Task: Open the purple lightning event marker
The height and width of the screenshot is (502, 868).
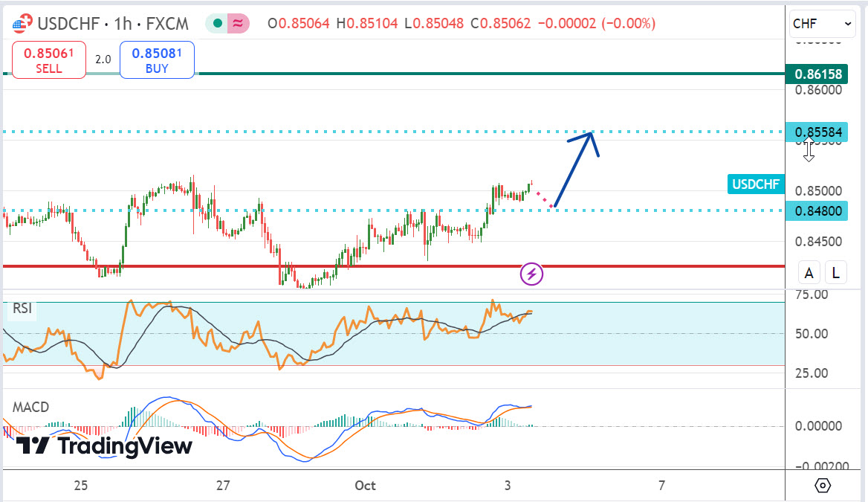Action: coord(532,274)
